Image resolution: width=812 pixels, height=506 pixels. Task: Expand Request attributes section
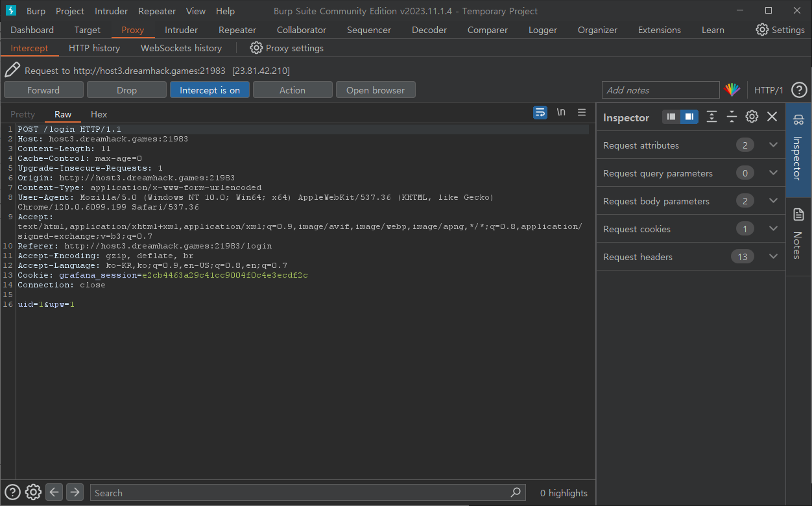[x=773, y=145]
